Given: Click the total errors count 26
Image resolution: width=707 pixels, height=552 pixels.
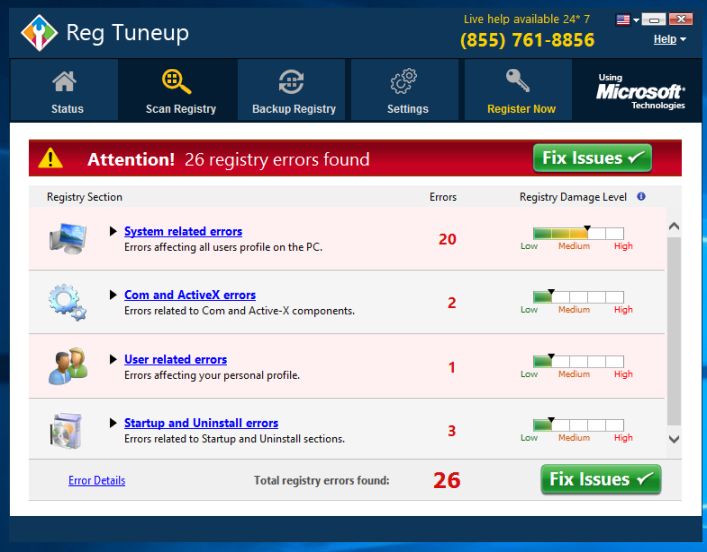Looking at the screenshot, I should pyautogui.click(x=446, y=480).
